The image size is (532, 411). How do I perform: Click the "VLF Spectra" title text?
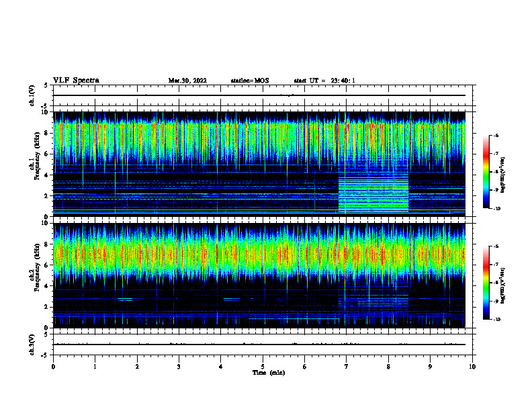click(76, 81)
